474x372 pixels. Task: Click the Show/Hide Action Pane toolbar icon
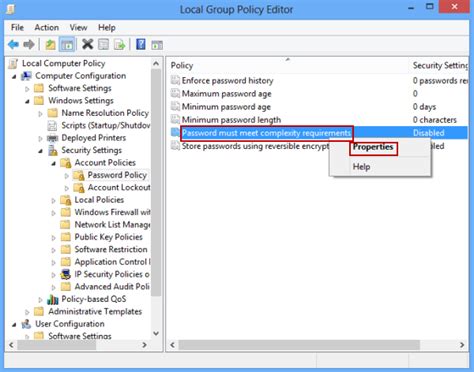[x=157, y=45]
